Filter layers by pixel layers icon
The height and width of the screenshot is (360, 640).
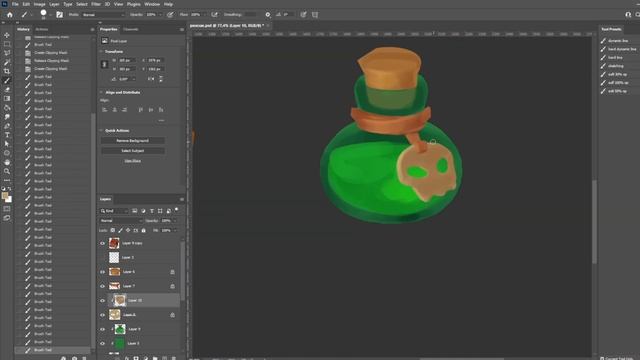pyautogui.click(x=134, y=211)
